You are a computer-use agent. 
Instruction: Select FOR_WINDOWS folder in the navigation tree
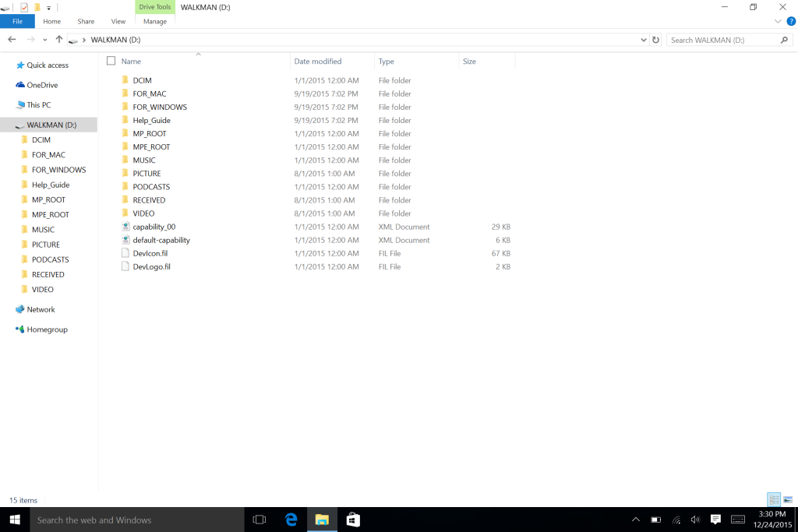[58, 170]
